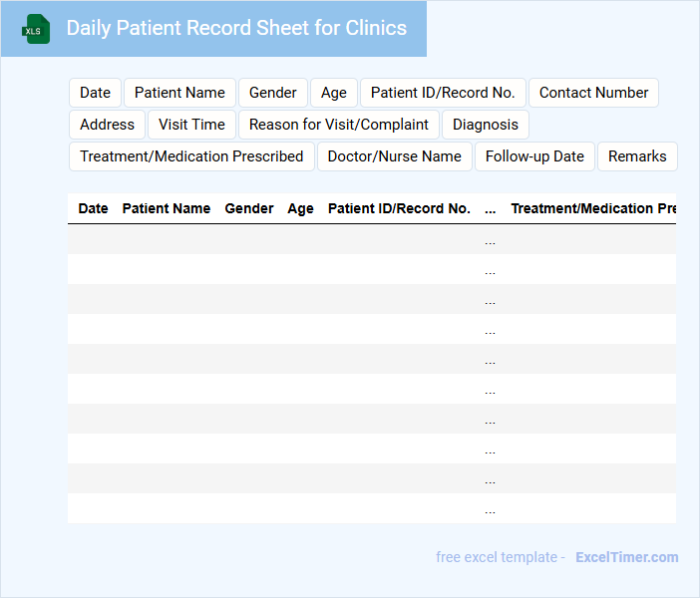Click the Daily Patient Record Sheet title
This screenshot has height=598, width=700.
pyautogui.click(x=236, y=28)
